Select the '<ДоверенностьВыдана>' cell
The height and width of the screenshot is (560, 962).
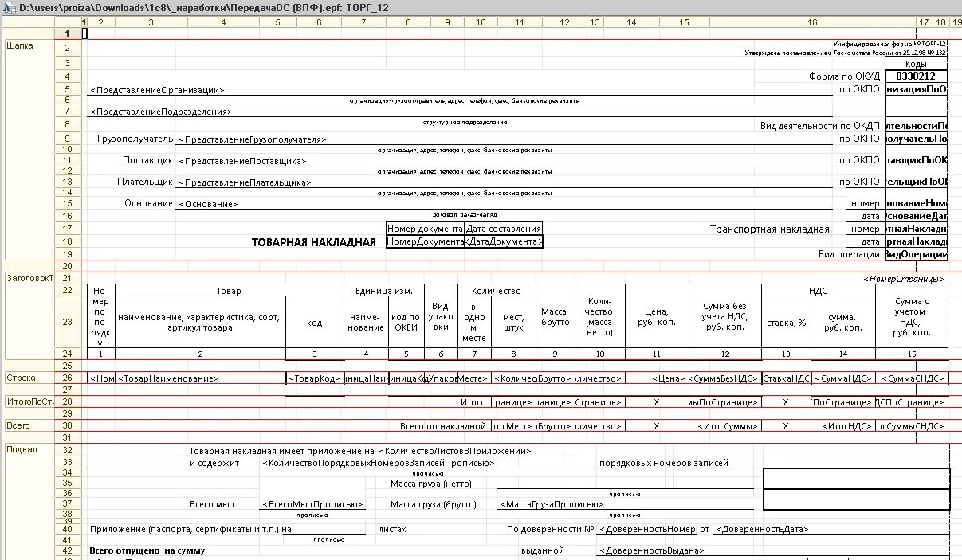[x=650, y=550]
